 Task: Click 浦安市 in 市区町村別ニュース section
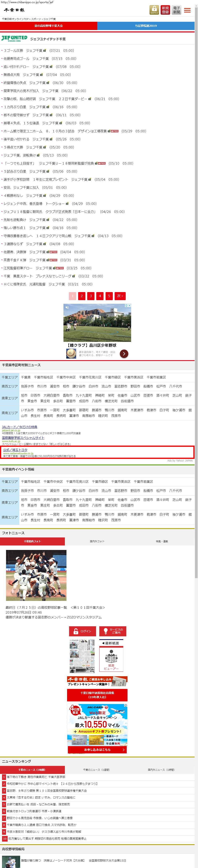55,387
